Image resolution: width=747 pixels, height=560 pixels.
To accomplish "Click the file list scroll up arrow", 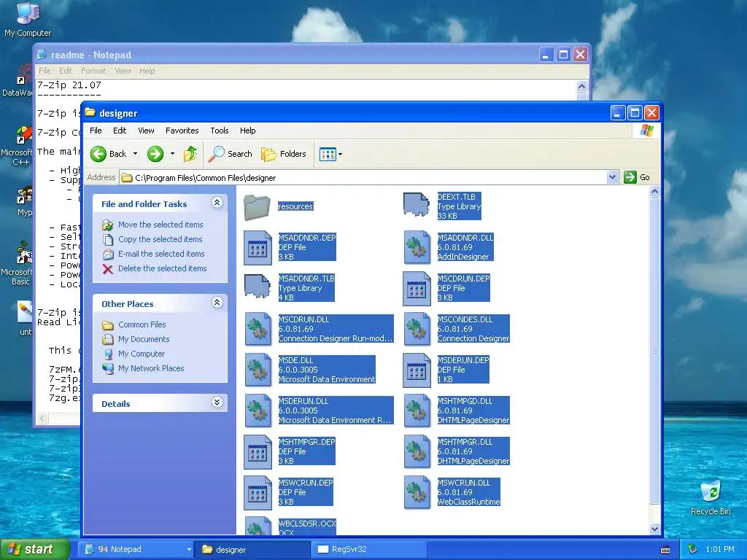I will [x=654, y=192].
